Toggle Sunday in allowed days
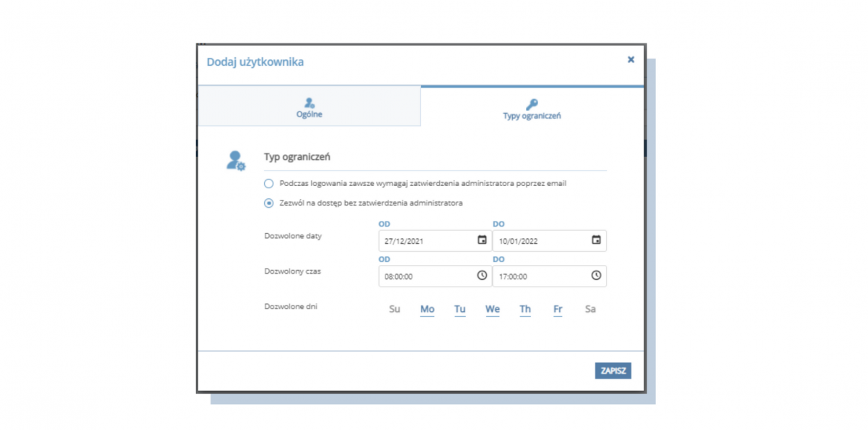Screen dimensions: 868x430 394,309
